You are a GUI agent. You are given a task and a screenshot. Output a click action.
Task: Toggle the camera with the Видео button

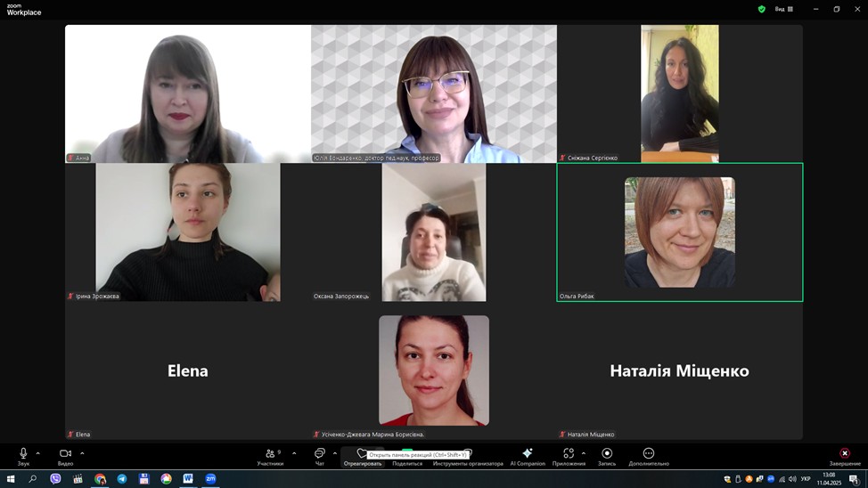tap(65, 455)
